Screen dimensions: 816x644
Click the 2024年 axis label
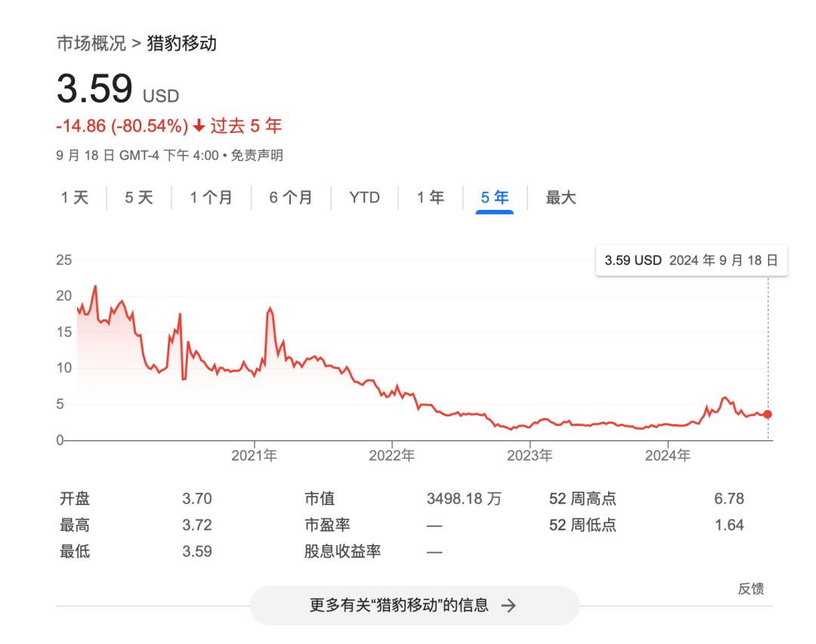pyautogui.click(x=668, y=456)
